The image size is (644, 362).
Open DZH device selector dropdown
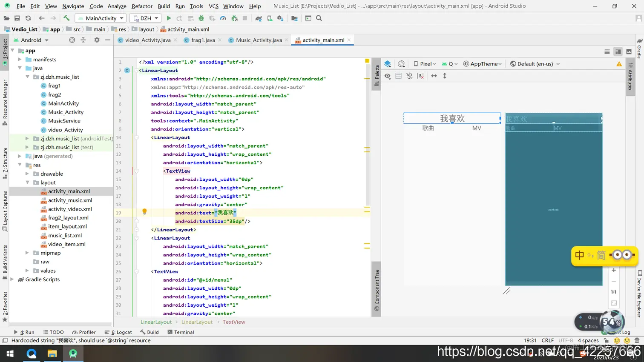click(x=146, y=18)
